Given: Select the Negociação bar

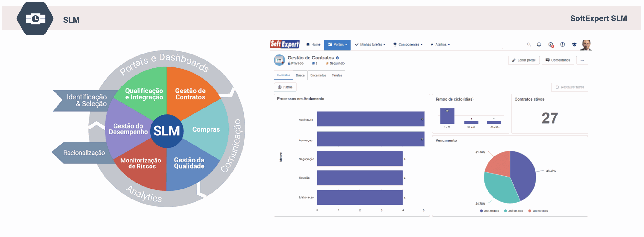Looking at the screenshot, I should [x=360, y=159].
